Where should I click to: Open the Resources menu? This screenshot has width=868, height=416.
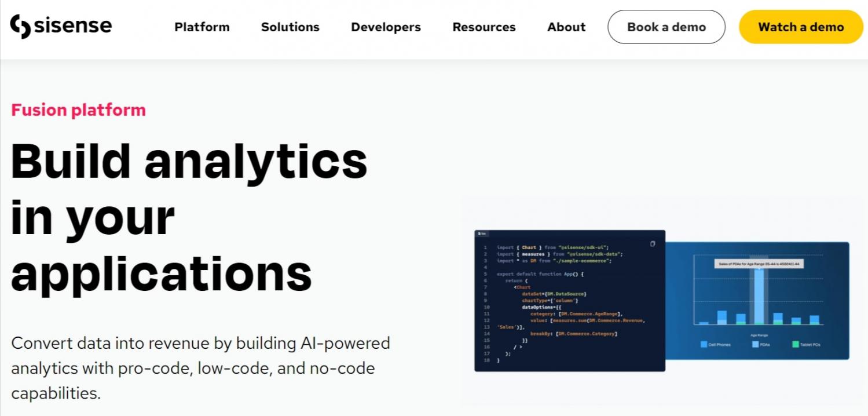point(484,27)
